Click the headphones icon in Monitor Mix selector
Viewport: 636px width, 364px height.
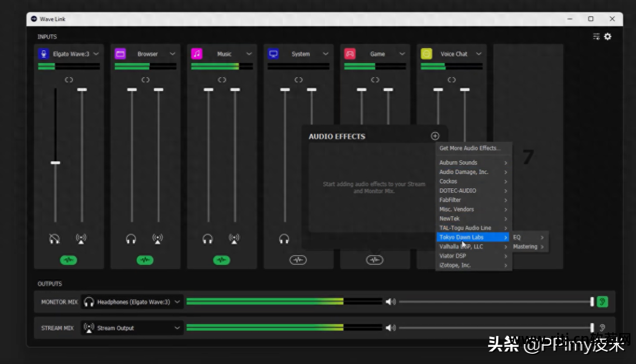pyautogui.click(x=89, y=302)
